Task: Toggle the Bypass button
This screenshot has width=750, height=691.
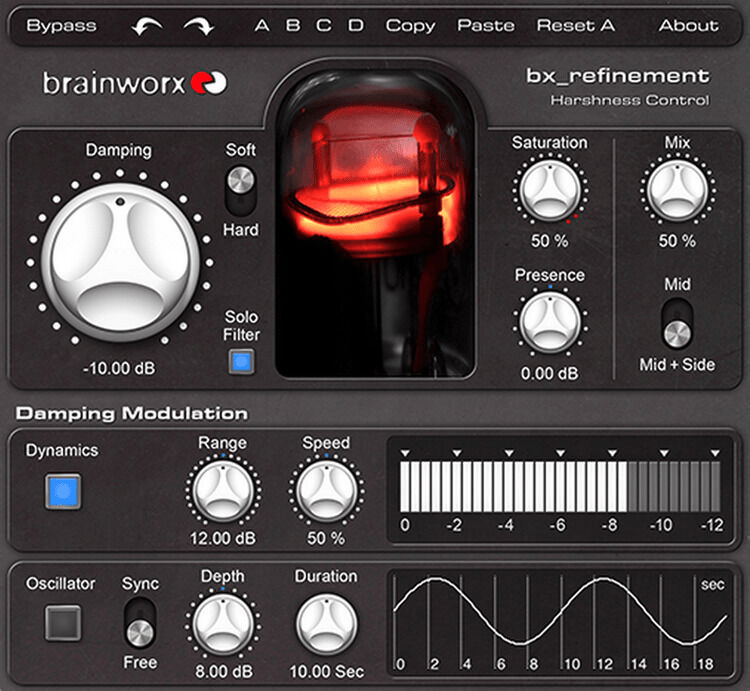Action: pos(61,25)
